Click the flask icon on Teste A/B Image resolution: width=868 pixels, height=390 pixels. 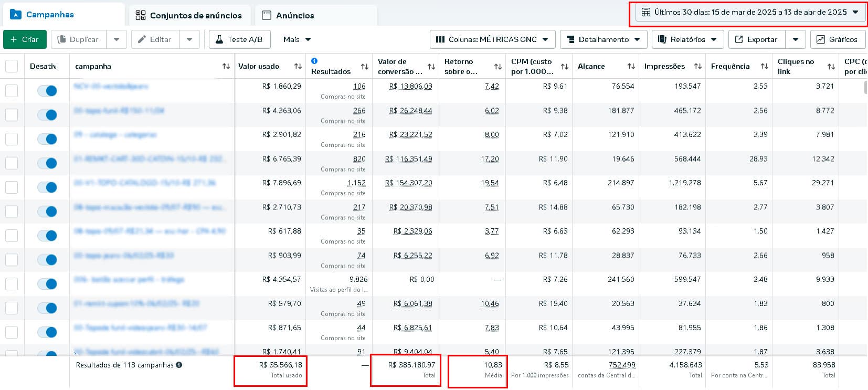point(219,39)
